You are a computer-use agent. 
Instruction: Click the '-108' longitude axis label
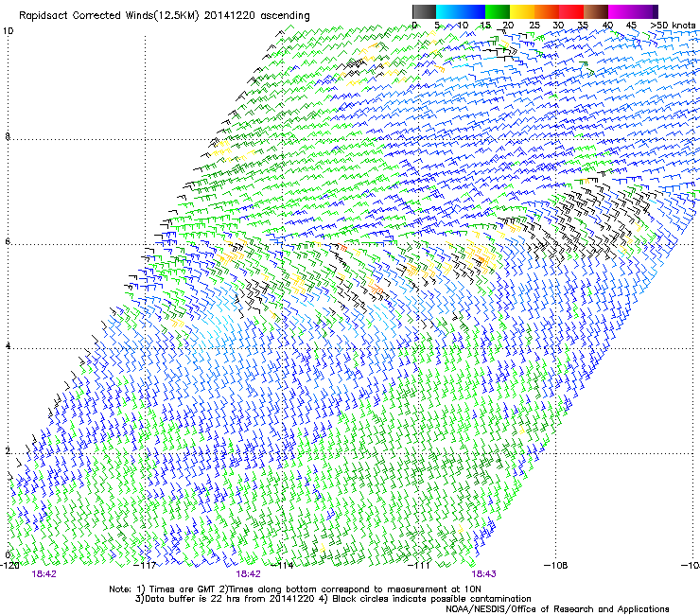click(556, 566)
